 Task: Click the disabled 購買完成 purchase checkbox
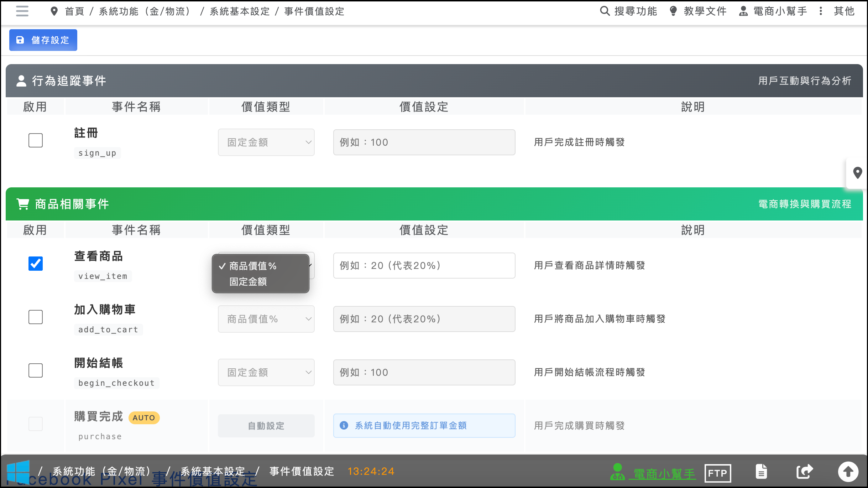click(36, 424)
